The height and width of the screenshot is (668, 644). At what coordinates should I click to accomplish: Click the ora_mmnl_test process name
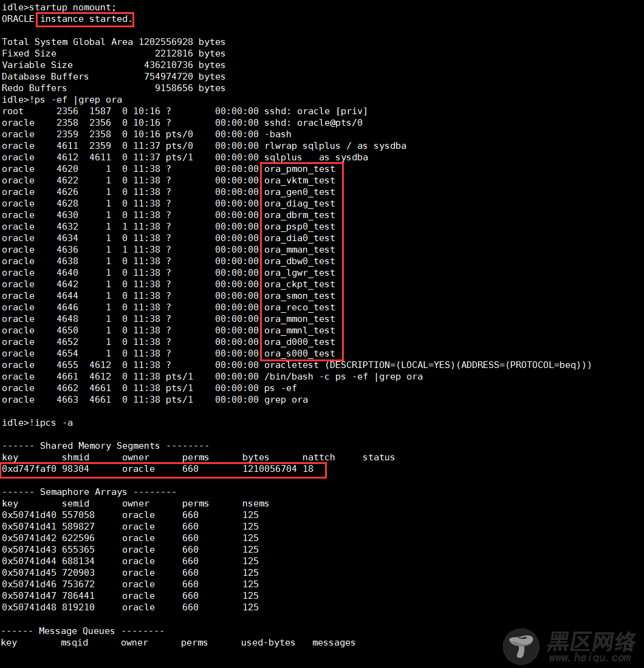pos(300,330)
